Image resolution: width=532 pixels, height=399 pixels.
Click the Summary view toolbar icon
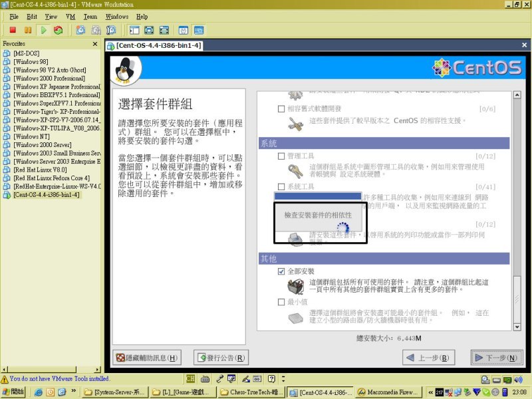pos(184,30)
